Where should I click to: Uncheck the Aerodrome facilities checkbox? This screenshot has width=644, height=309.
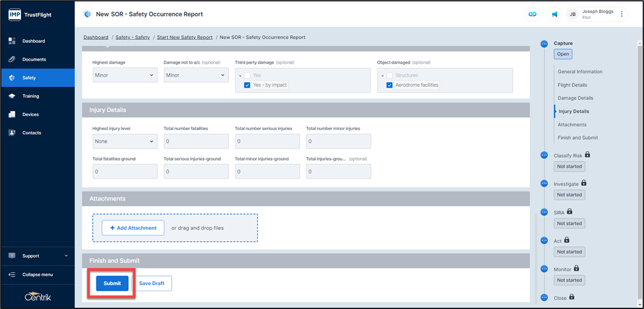(389, 85)
